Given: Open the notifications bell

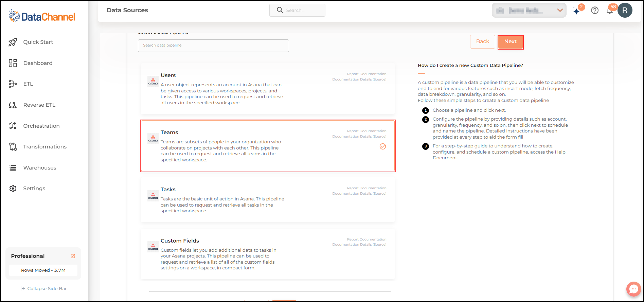Looking at the screenshot, I should (x=610, y=11).
